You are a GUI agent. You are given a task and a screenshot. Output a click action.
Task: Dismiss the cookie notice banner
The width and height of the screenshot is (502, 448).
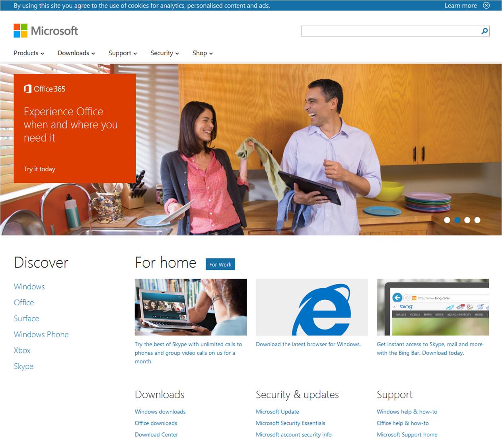click(486, 6)
